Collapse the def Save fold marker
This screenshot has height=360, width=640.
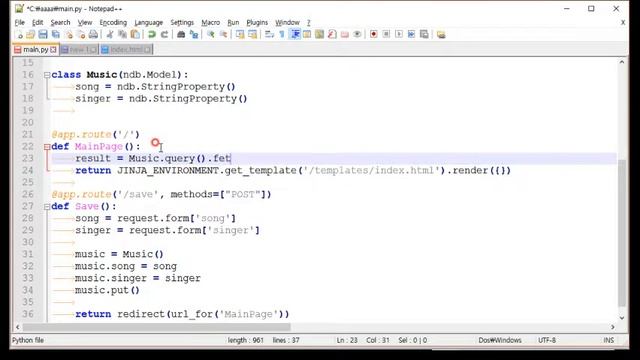[47, 207]
